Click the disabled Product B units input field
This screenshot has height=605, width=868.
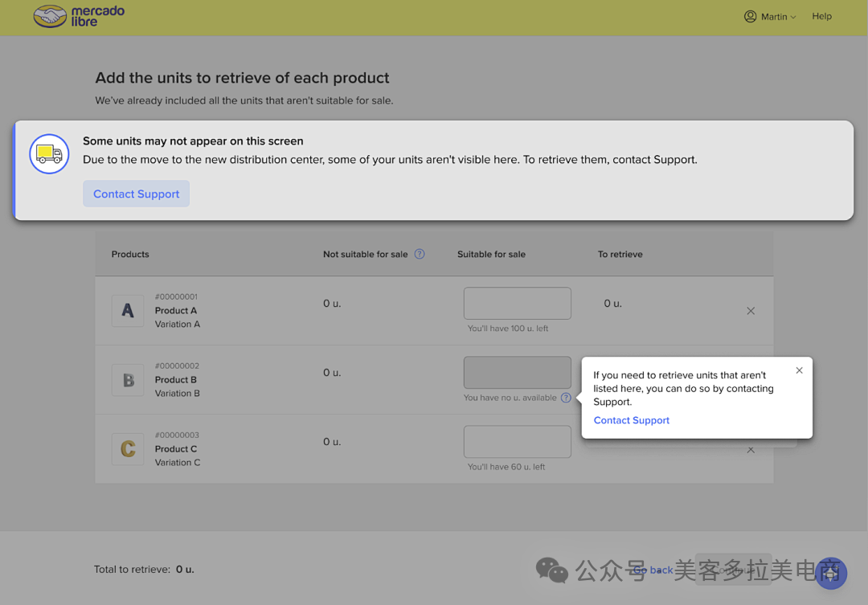(517, 373)
